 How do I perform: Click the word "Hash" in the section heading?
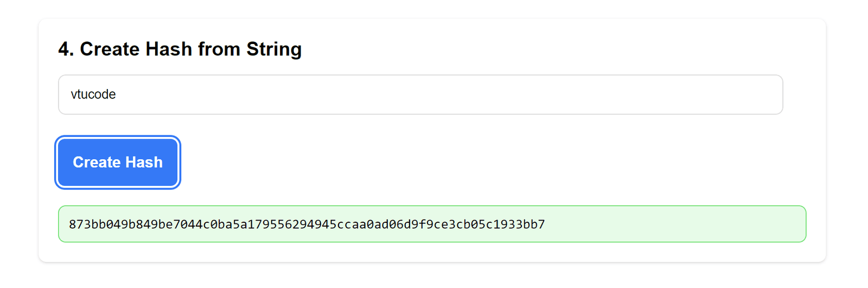[x=169, y=49]
